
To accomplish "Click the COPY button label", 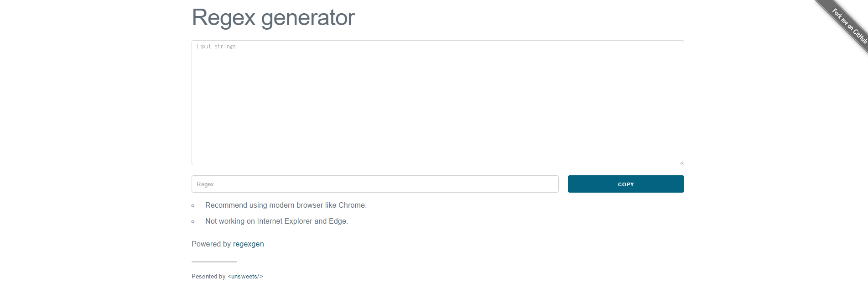I will click(625, 184).
